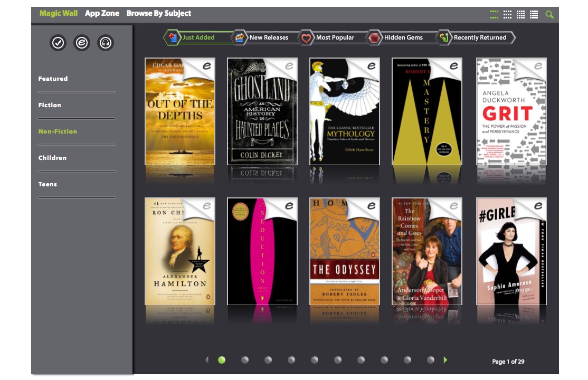
Task: Click the Just Added plus-book icon
Action: [x=173, y=37]
